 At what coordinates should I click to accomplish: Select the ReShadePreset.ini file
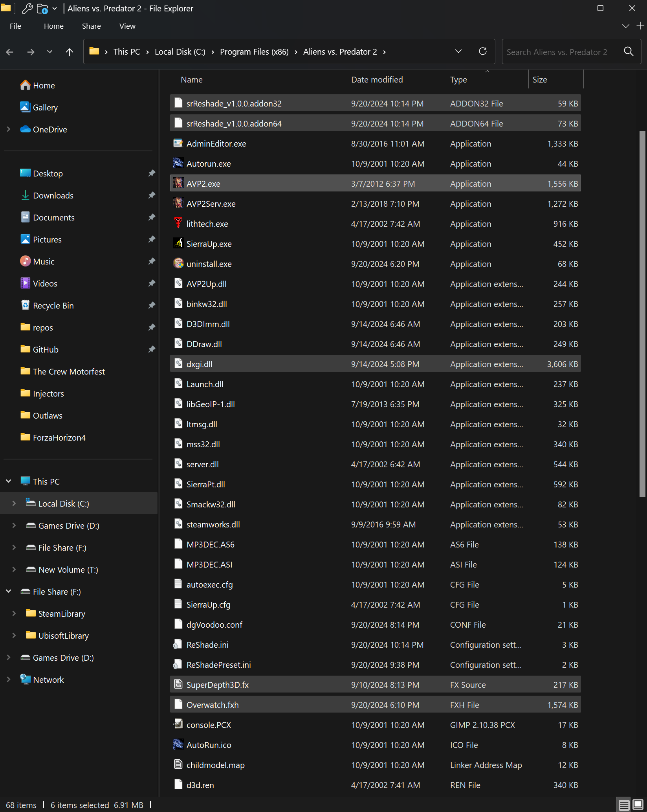(375, 665)
